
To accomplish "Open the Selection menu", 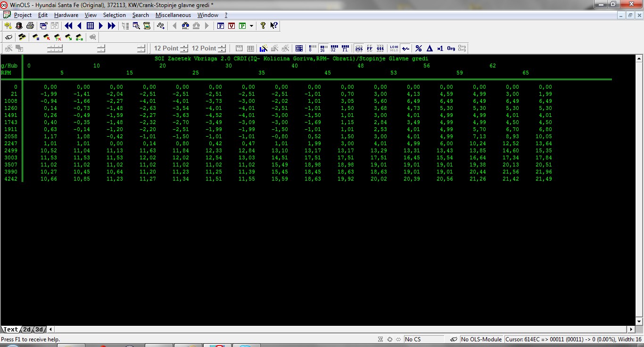I will [115, 15].
